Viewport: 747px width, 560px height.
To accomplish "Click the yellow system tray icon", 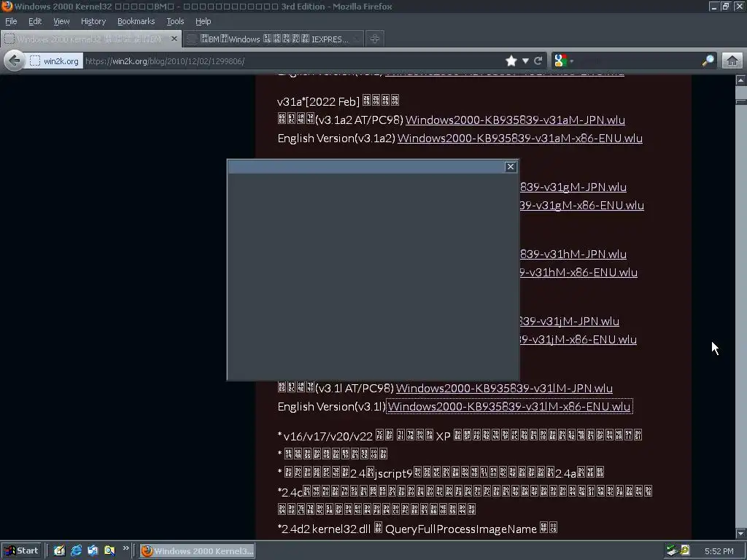I will point(685,551).
